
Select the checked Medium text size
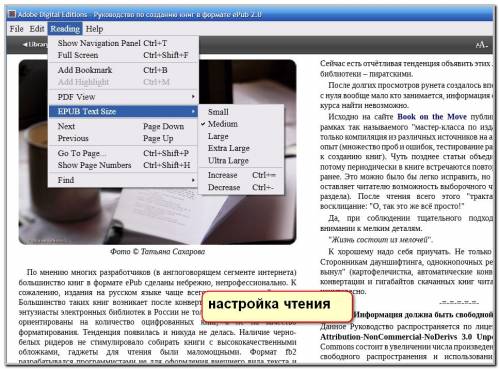pyautogui.click(x=241, y=124)
